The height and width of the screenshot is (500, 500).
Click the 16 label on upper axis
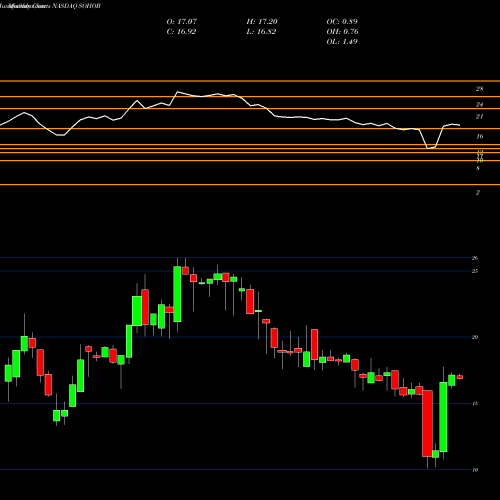click(x=479, y=136)
